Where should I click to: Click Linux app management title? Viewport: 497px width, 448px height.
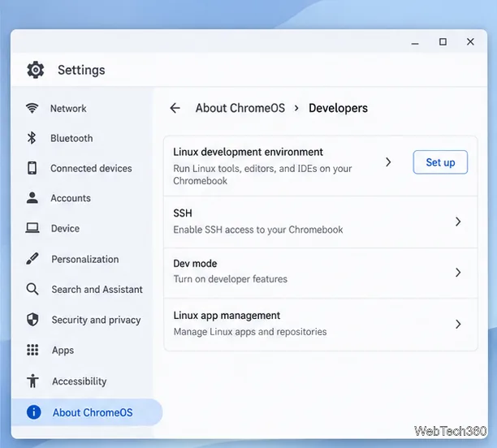tap(227, 316)
